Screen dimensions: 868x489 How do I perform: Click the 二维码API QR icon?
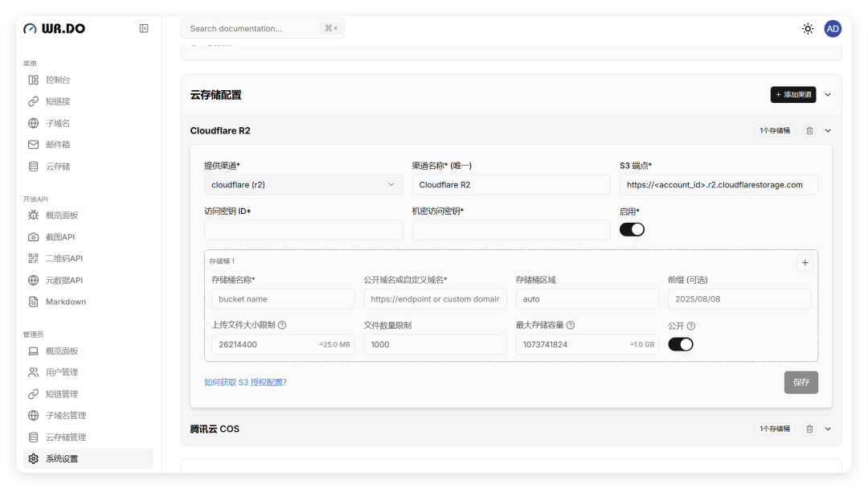[33, 259]
